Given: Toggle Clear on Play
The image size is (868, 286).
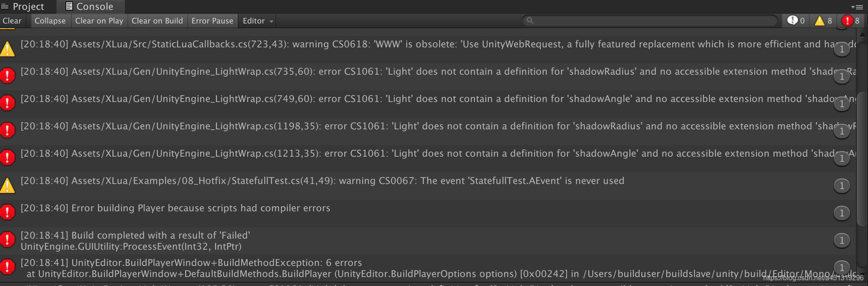Looking at the screenshot, I should [x=99, y=20].
